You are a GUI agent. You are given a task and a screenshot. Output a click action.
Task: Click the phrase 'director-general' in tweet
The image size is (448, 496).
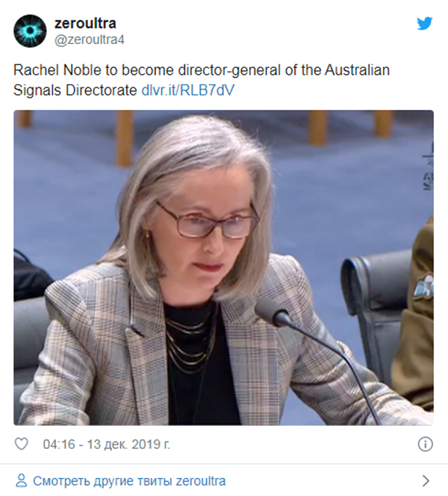229,70
